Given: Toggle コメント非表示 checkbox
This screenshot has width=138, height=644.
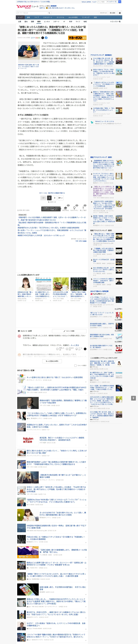Looking at the screenshot, I should (75, 365).
